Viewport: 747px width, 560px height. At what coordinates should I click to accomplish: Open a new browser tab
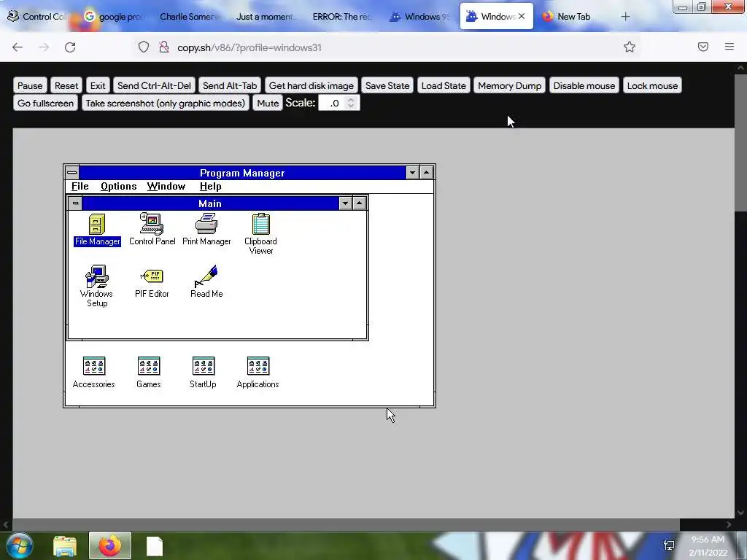[x=625, y=17]
